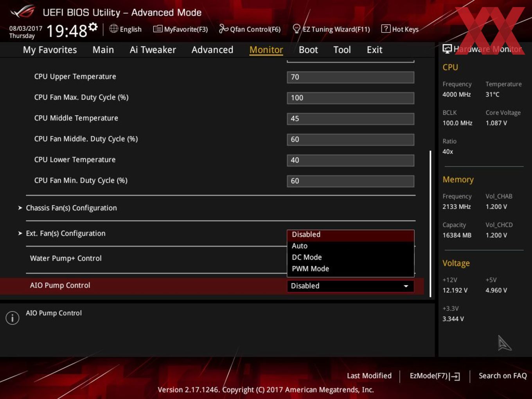Click the settings page vertical scrollbar
532x399 pixels.
(x=430, y=224)
